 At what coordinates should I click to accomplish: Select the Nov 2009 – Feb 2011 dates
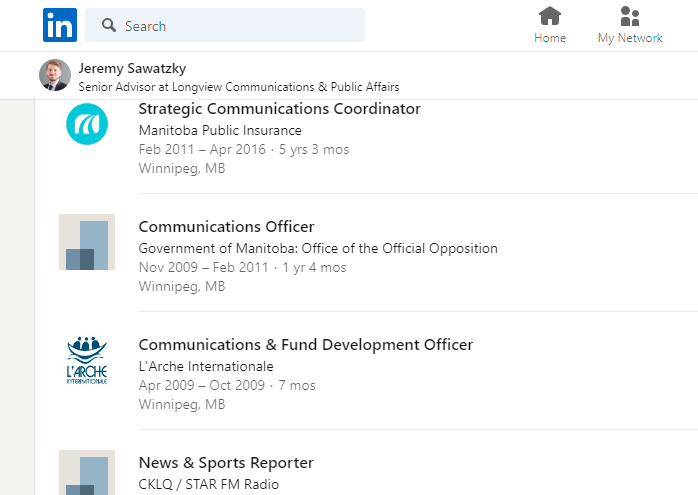(x=203, y=268)
